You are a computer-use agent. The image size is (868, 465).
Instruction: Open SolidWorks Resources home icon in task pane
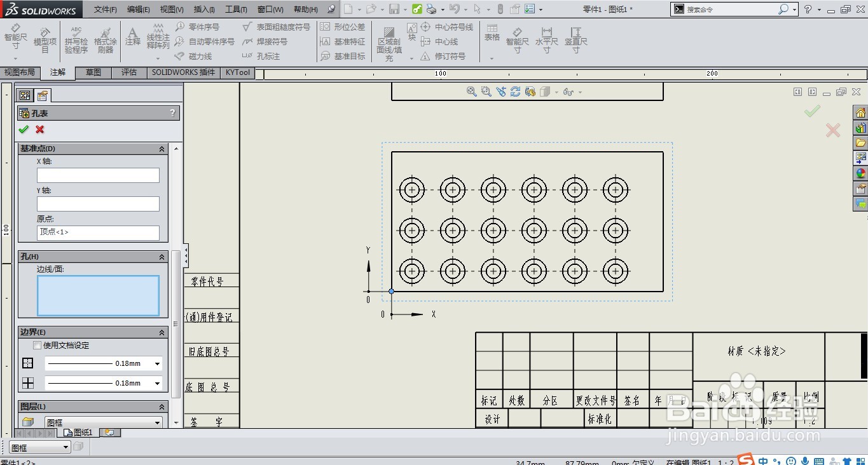point(860,112)
